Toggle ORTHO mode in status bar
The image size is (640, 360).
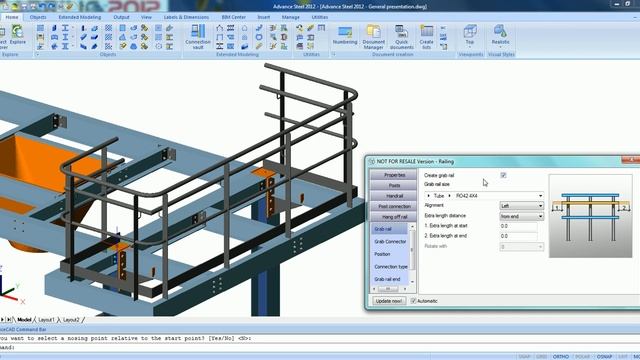561,356
